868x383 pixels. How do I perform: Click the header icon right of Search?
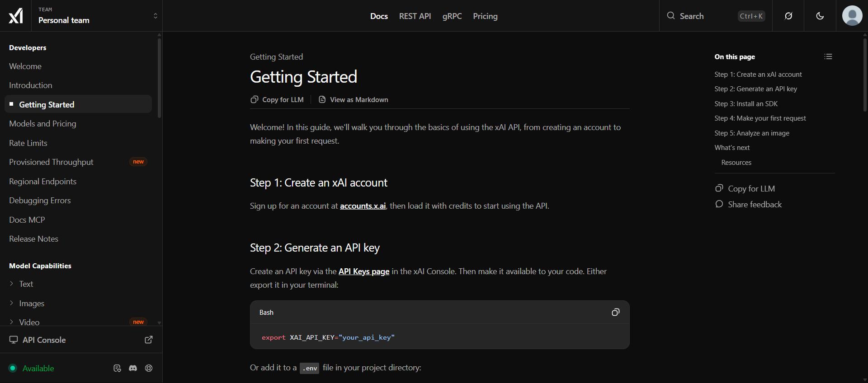pyautogui.click(x=788, y=16)
